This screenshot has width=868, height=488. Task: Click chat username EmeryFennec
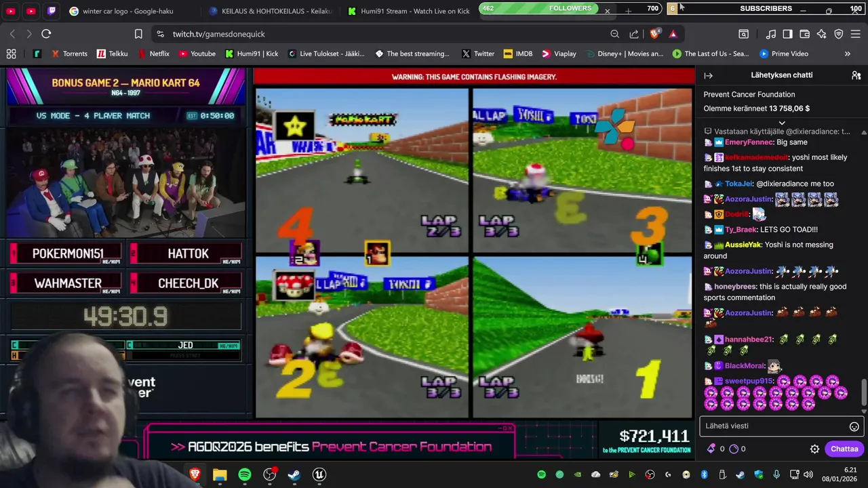coord(749,142)
